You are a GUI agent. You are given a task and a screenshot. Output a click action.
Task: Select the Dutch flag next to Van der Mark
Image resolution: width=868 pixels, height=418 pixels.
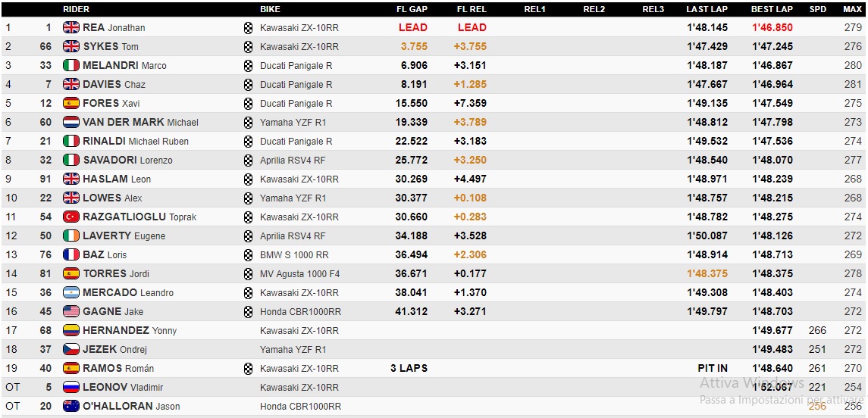71,122
